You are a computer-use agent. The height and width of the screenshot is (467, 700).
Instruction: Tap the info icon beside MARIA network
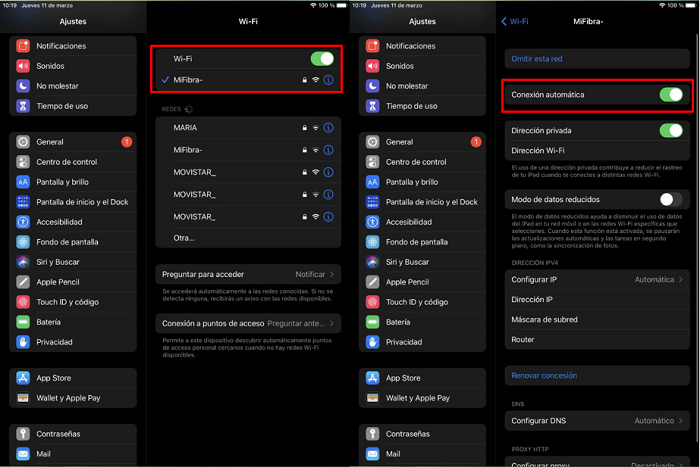328,128
